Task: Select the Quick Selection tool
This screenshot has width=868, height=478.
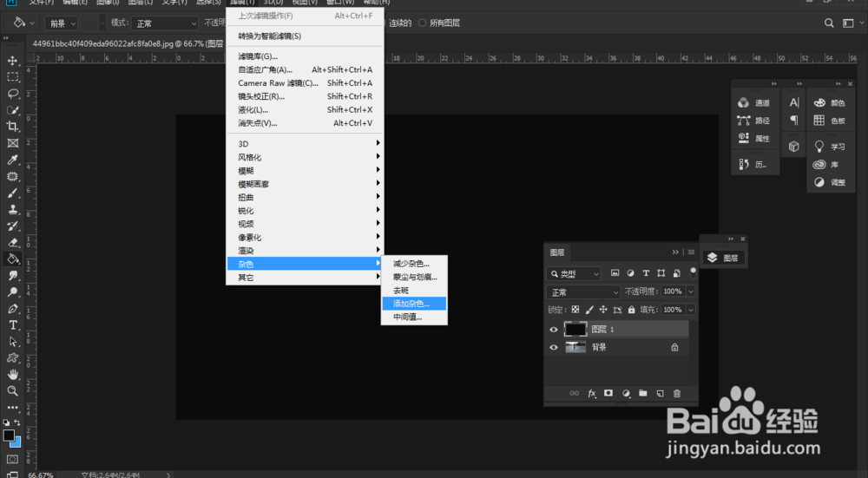Action: tap(13, 110)
